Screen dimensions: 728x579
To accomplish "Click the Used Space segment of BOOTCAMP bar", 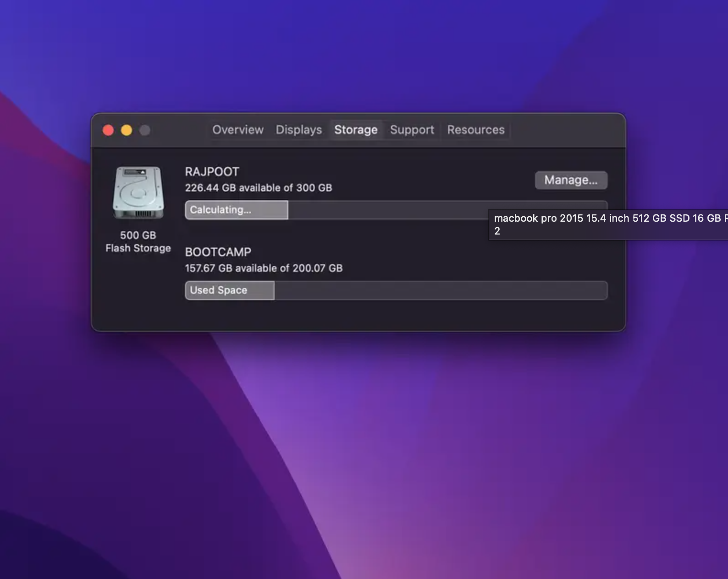I will click(x=229, y=290).
